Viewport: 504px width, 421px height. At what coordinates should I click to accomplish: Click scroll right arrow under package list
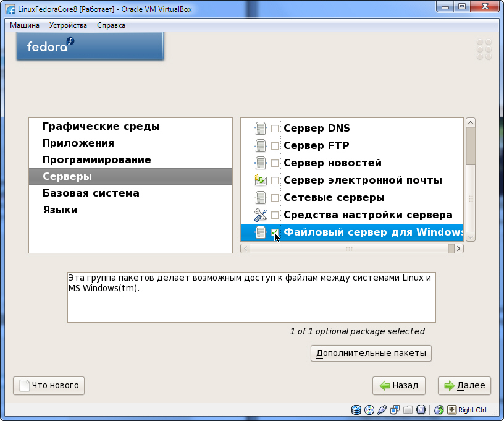459,249
